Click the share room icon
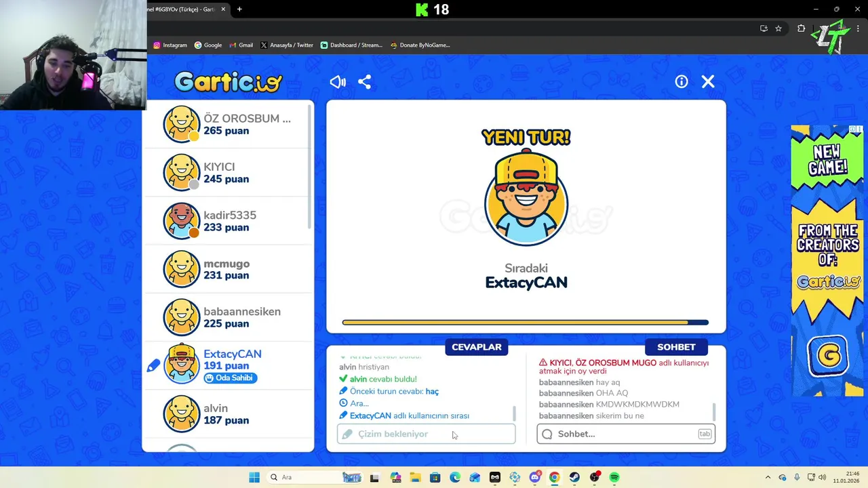This screenshot has height=488, width=868. [x=365, y=82]
